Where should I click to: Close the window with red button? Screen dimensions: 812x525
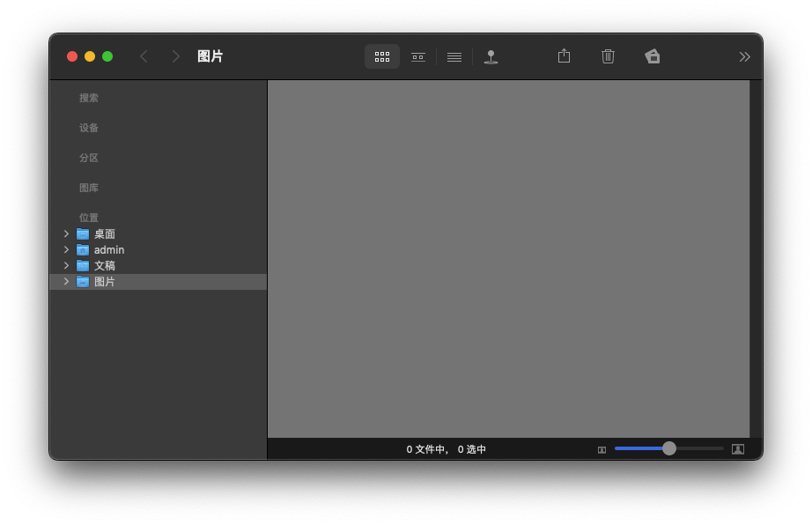pyautogui.click(x=72, y=56)
